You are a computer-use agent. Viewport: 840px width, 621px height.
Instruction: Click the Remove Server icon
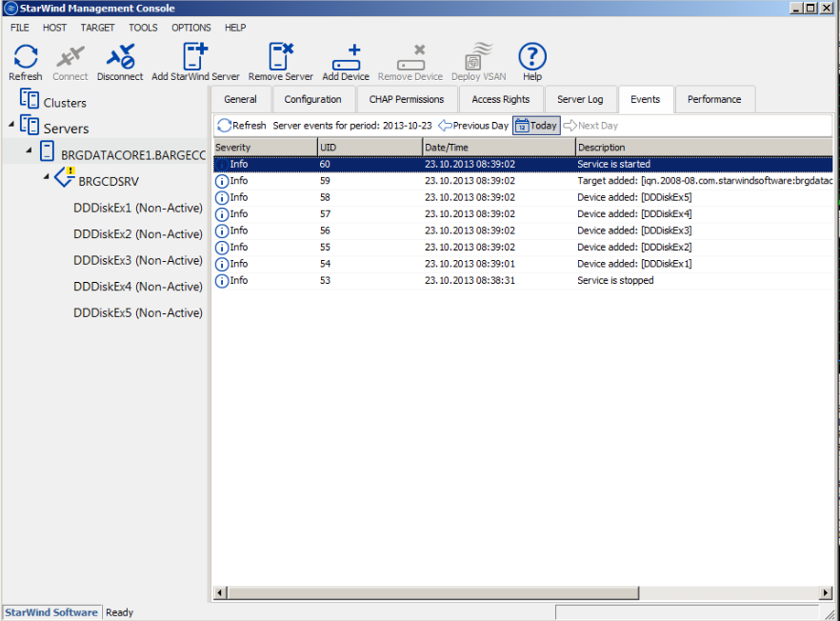tap(281, 56)
